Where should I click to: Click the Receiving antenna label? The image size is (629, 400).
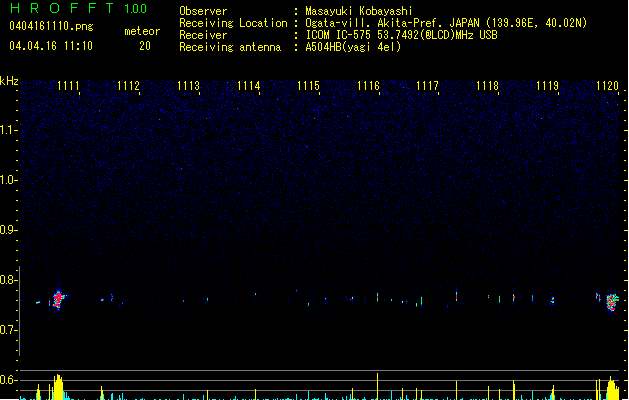[x=230, y=47]
